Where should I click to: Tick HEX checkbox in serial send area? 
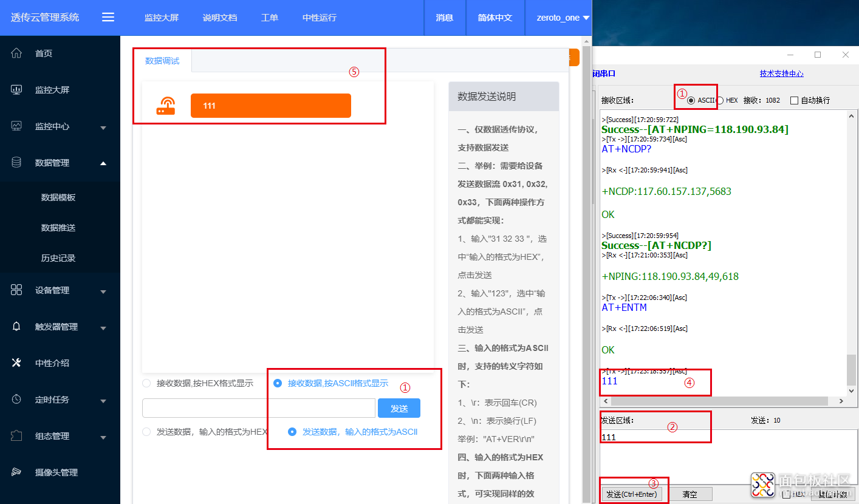pos(787,494)
